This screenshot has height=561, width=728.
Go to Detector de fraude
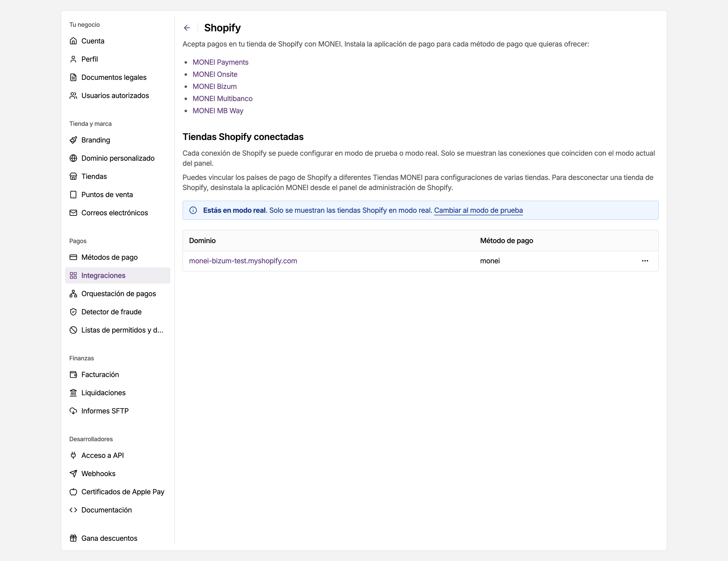pyautogui.click(x=118, y=312)
